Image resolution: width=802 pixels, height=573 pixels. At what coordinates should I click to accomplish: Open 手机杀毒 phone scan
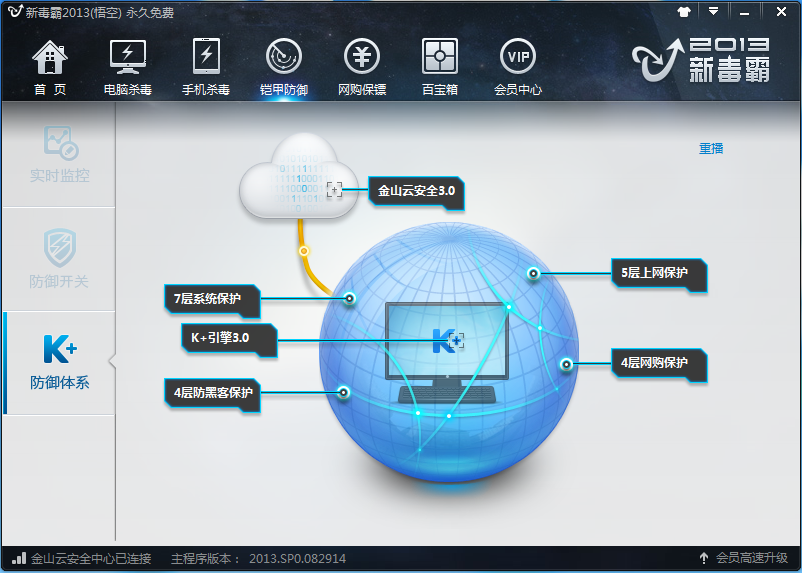point(206,67)
